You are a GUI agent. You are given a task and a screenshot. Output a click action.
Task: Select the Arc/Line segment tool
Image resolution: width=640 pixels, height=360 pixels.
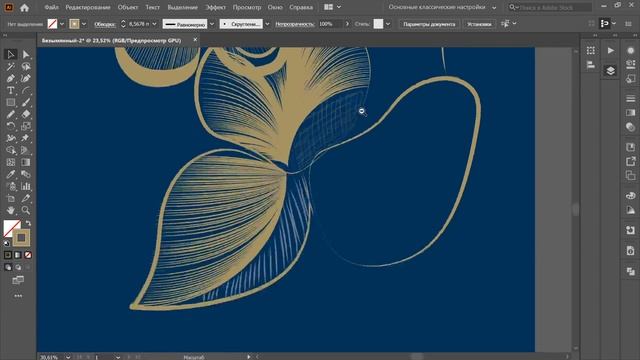[26, 90]
